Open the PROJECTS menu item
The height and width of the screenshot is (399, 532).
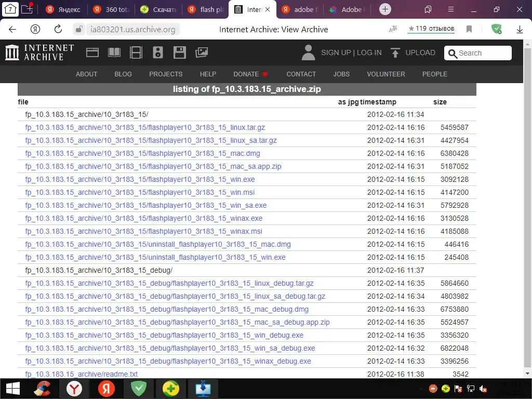[x=166, y=74]
